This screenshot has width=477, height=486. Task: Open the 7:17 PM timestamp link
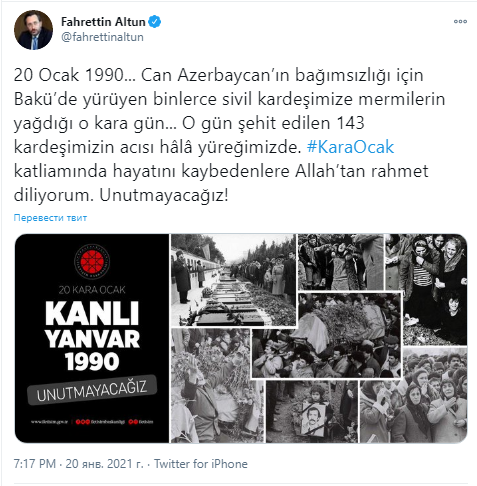(35, 464)
